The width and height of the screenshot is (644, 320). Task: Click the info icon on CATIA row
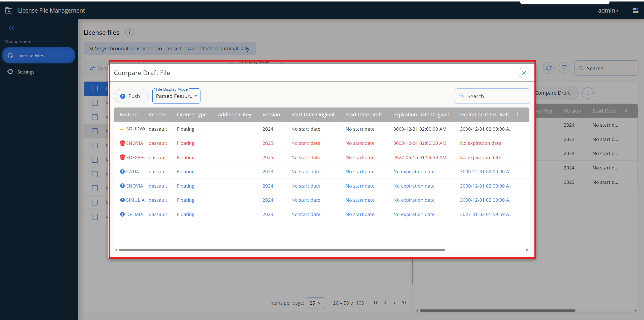pyautogui.click(x=122, y=171)
